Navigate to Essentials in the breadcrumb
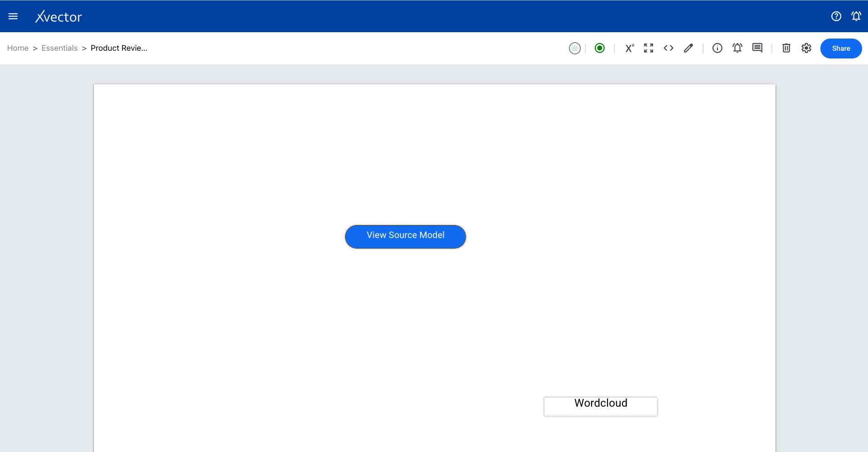 (59, 48)
